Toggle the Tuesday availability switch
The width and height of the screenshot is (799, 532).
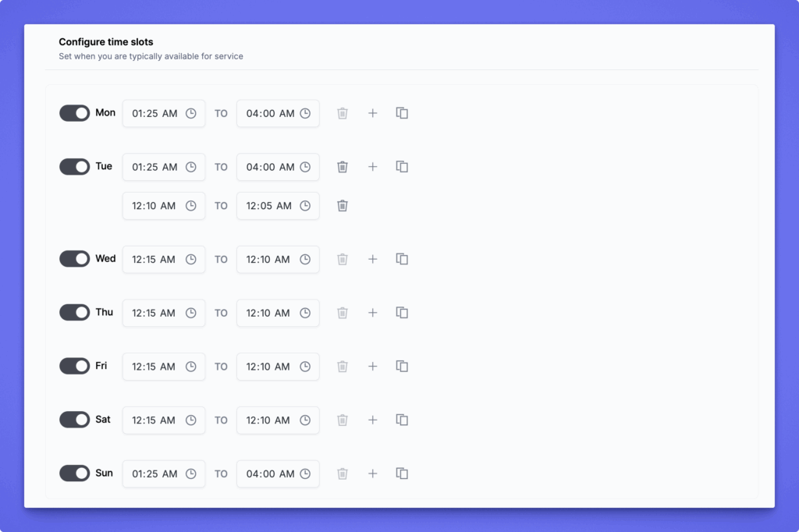pos(75,167)
